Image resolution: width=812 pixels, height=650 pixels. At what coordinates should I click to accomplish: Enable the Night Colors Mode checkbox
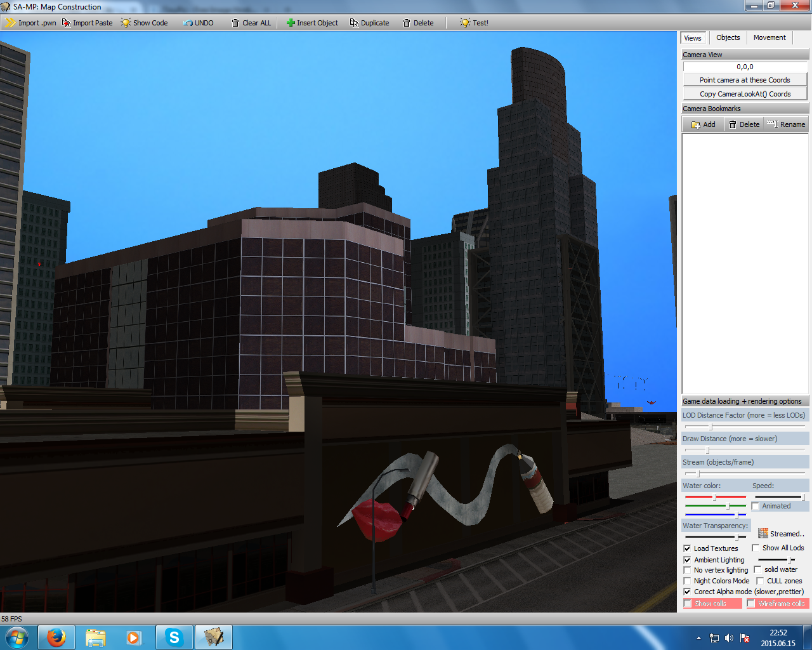point(687,581)
